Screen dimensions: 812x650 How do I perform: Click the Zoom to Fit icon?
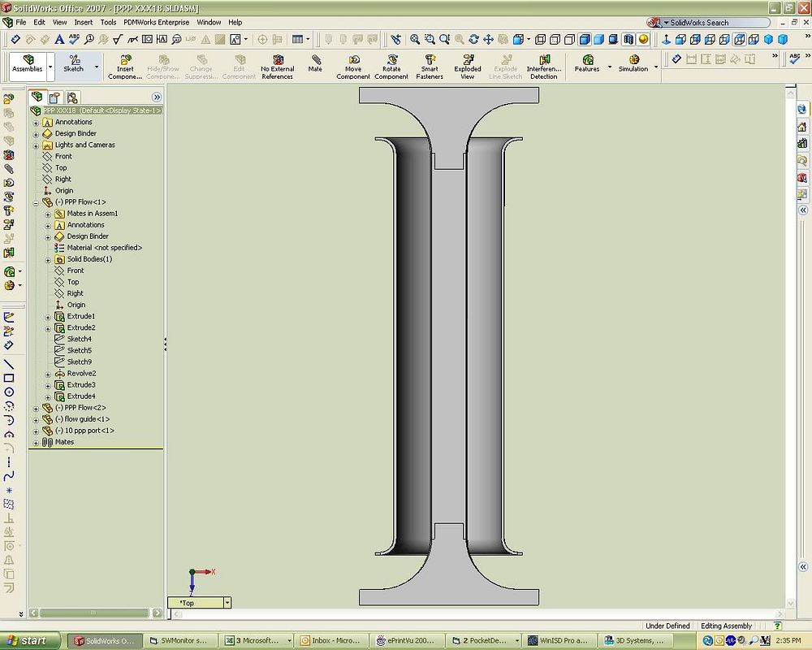pos(415,39)
